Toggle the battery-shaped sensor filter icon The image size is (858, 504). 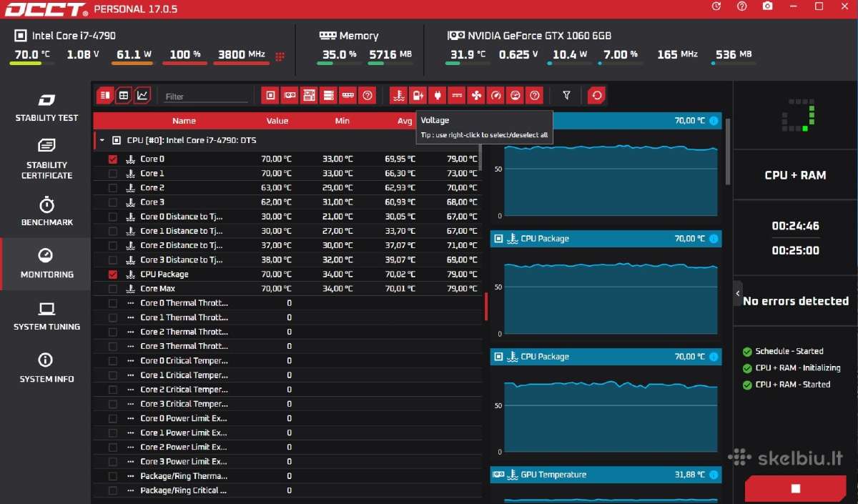click(418, 95)
